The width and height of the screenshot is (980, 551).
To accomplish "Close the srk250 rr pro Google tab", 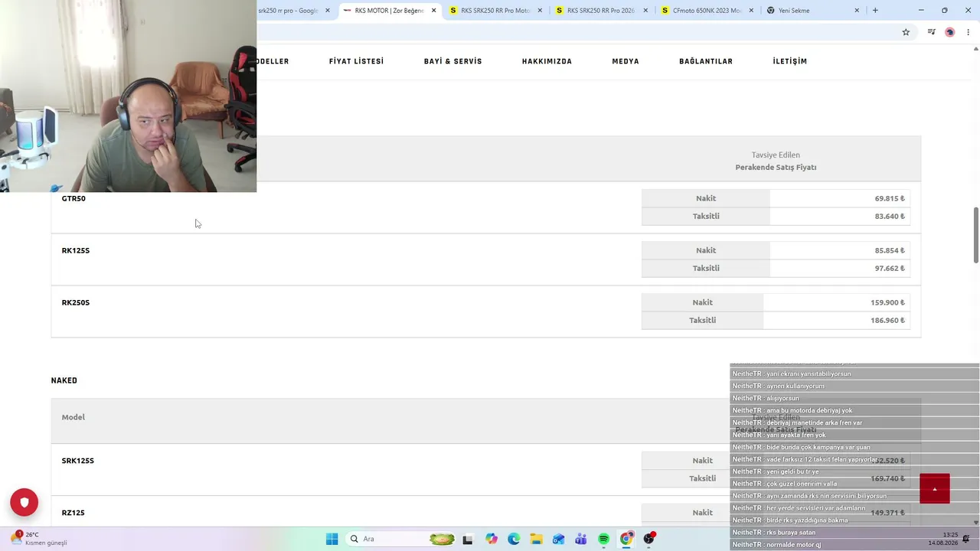I will coord(328,11).
